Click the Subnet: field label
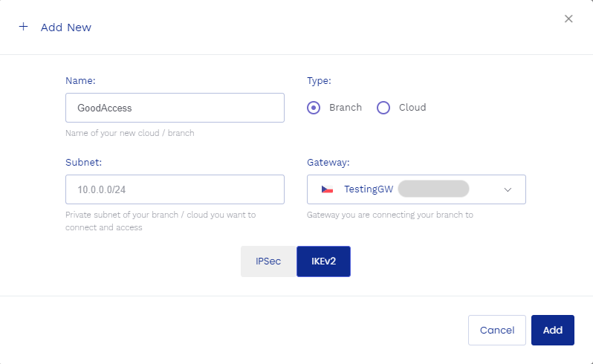This screenshot has width=593, height=364. 83,162
